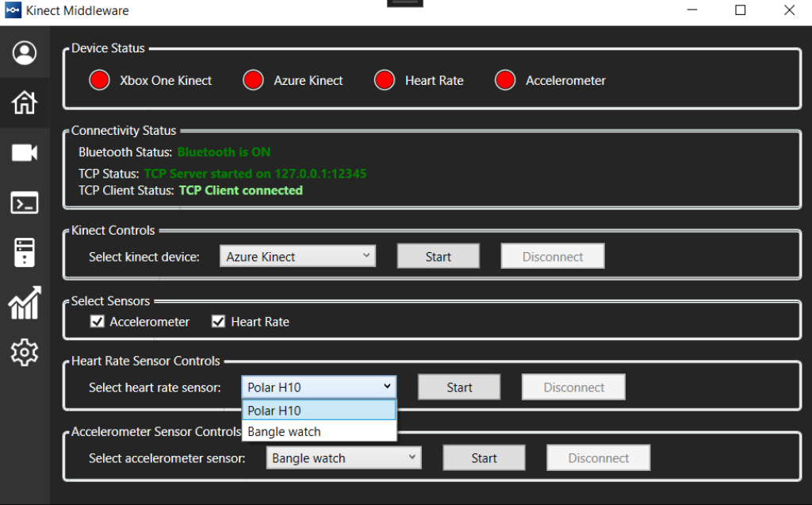Viewport: 812px width, 505px height.
Task: Open the analytics chart sidebar icon
Action: 24,304
